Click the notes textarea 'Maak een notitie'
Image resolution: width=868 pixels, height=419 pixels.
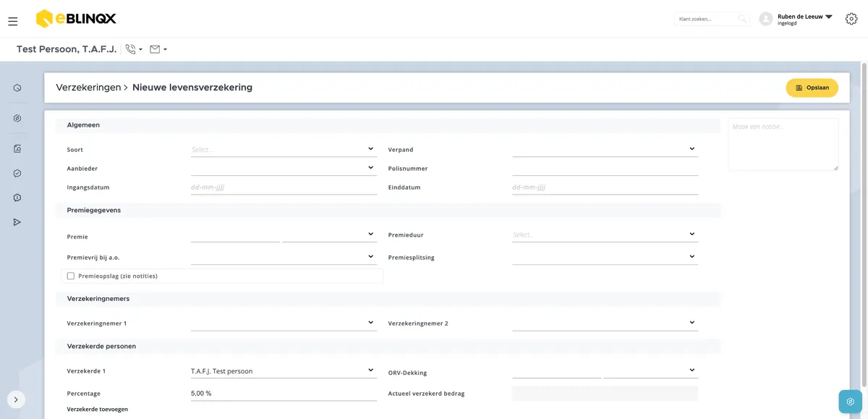(x=783, y=145)
